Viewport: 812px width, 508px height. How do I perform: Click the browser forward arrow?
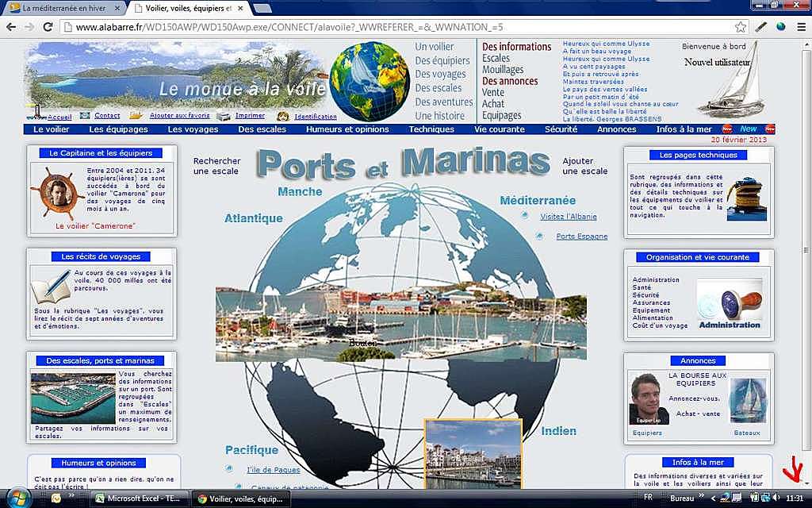[x=29, y=27]
